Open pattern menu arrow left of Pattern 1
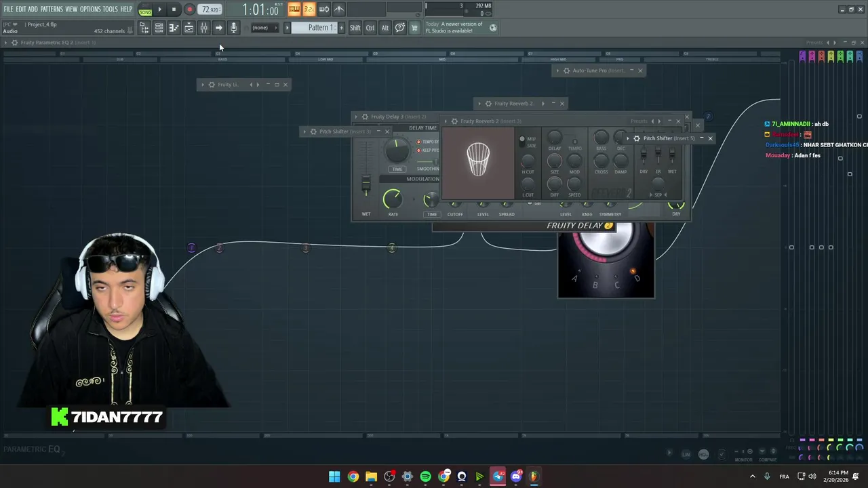This screenshot has width=868, height=488. point(287,28)
